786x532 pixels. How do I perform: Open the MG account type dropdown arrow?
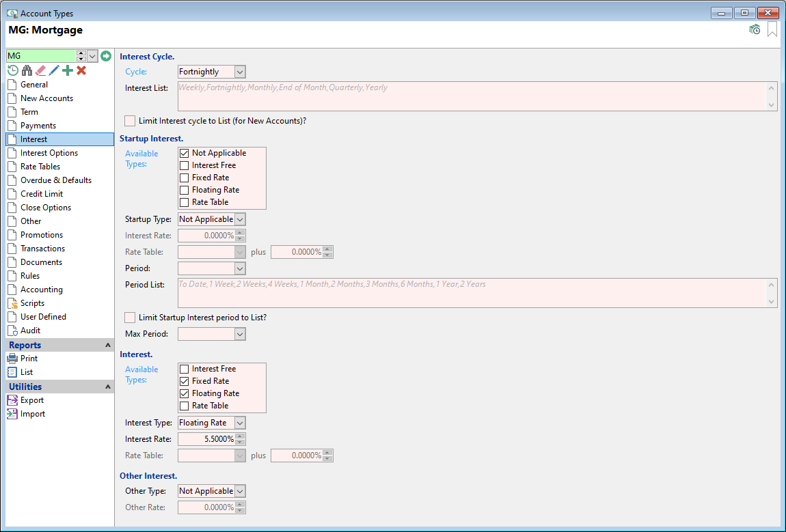pos(92,55)
